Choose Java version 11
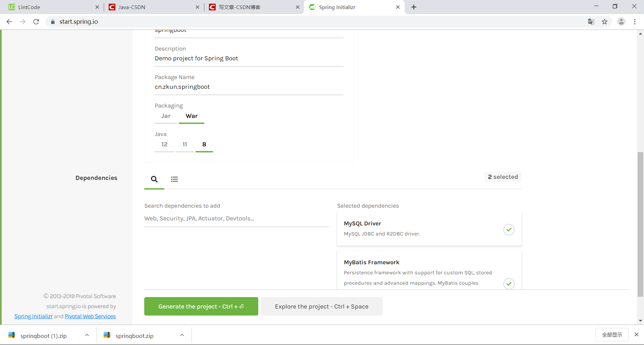Screen dimensions: 644x345 tap(185, 145)
